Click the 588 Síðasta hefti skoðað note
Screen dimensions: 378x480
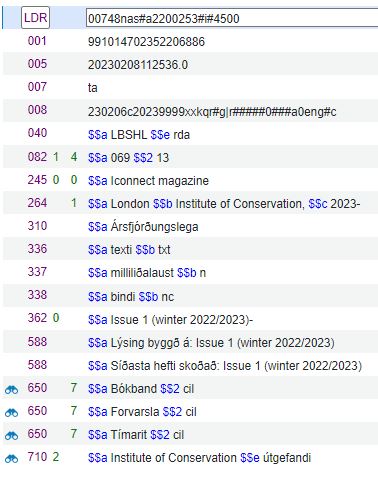pyautogui.click(x=191, y=365)
